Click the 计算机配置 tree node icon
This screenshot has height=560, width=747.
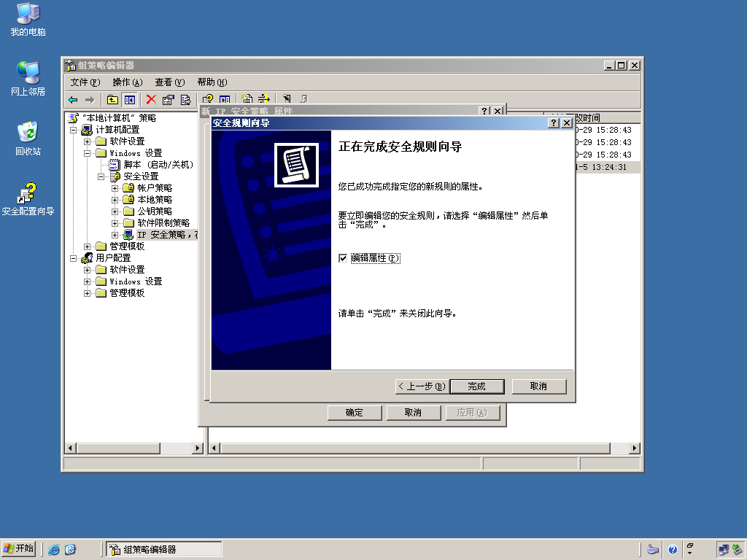[x=87, y=130]
